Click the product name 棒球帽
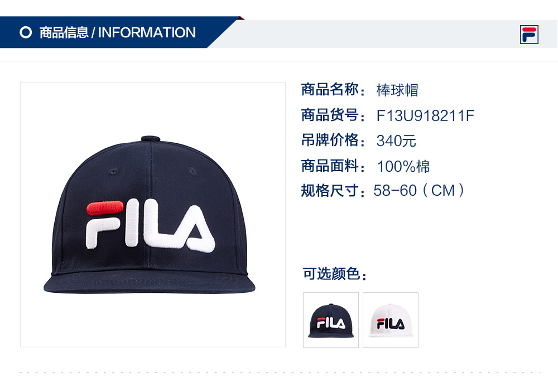 397,90
